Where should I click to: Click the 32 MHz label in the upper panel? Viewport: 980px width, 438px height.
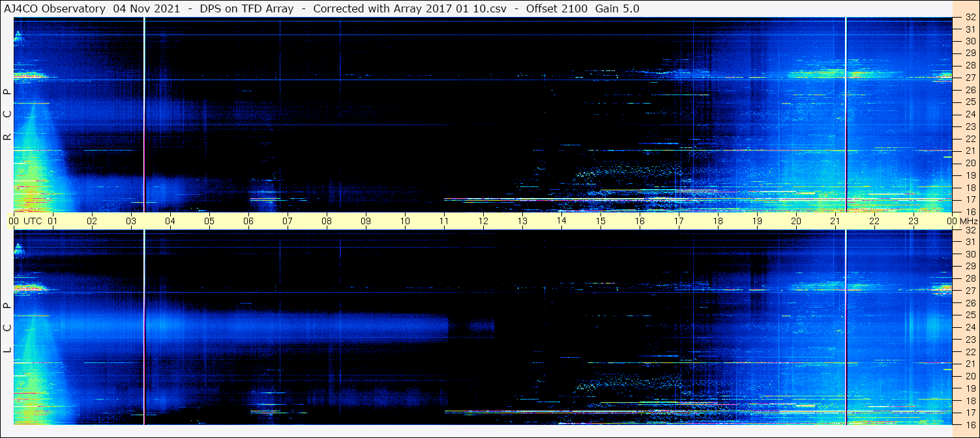point(970,18)
